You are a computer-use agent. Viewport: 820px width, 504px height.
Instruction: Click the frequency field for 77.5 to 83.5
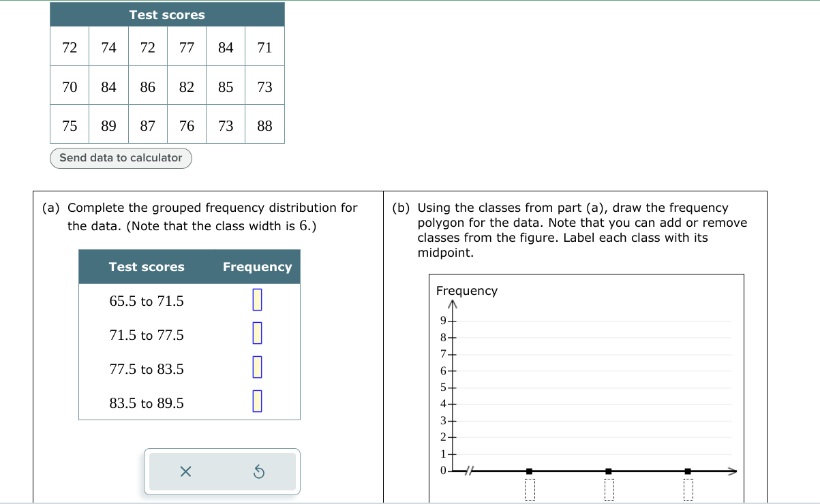tap(256, 368)
